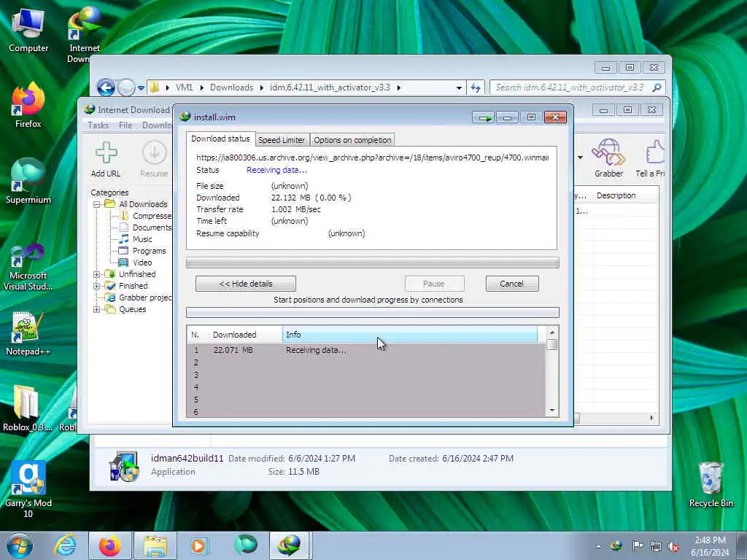Image resolution: width=747 pixels, height=560 pixels.
Task: Click the Forward arrow in the Explorer window
Action: click(x=126, y=87)
